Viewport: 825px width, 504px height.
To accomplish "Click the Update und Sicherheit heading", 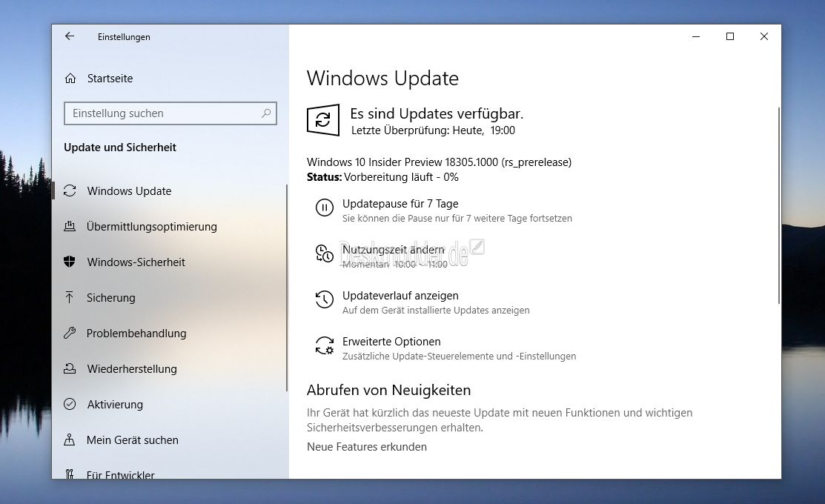I will pos(120,147).
